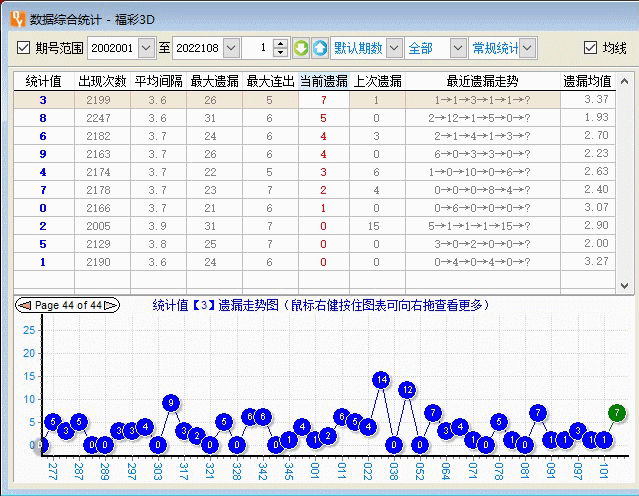Sort by 最大遗漏 column header
This screenshot has width=639, height=496.
coord(214,81)
